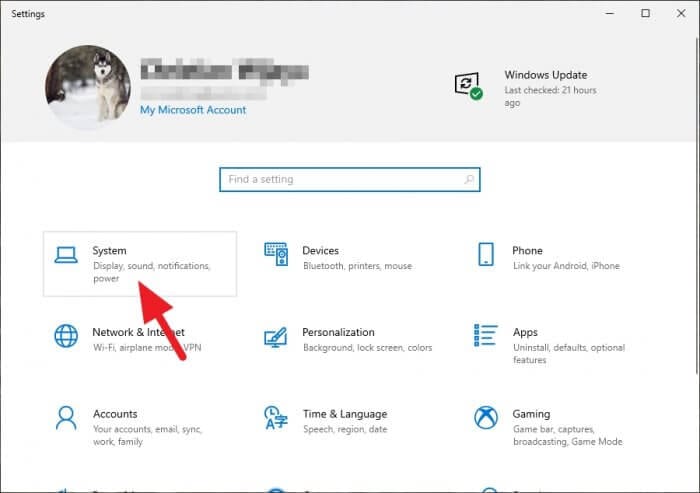Image resolution: width=700 pixels, height=493 pixels.
Task: Click 'Last checked: 21 hours ago' text
Action: [x=550, y=96]
